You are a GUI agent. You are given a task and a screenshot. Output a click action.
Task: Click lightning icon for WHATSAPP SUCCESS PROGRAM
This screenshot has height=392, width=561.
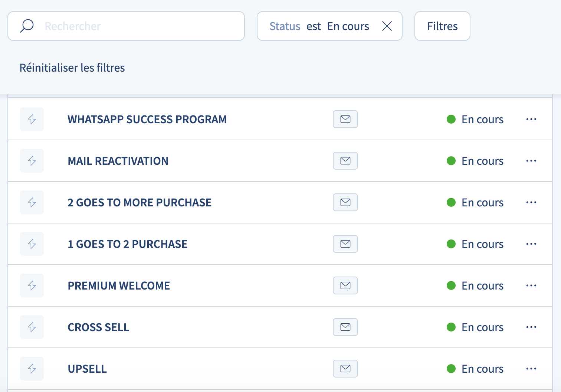(32, 119)
